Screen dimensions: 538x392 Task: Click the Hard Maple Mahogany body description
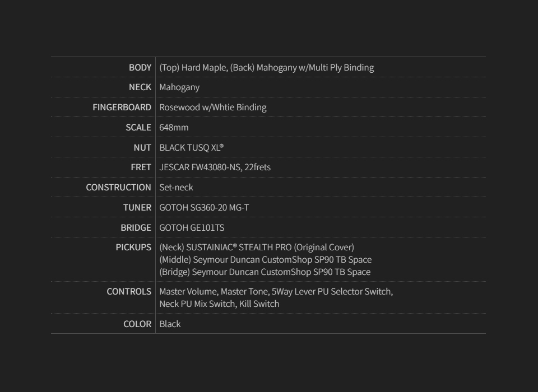266,67
